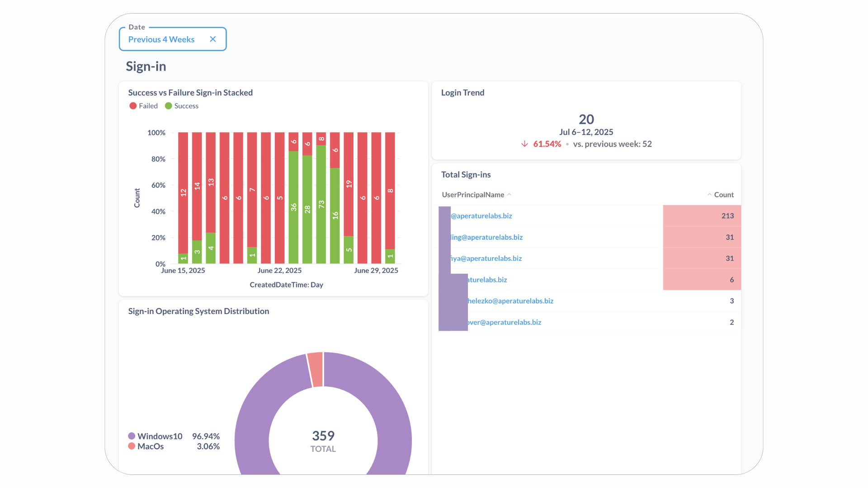Click count cell showing 2

[702, 322]
